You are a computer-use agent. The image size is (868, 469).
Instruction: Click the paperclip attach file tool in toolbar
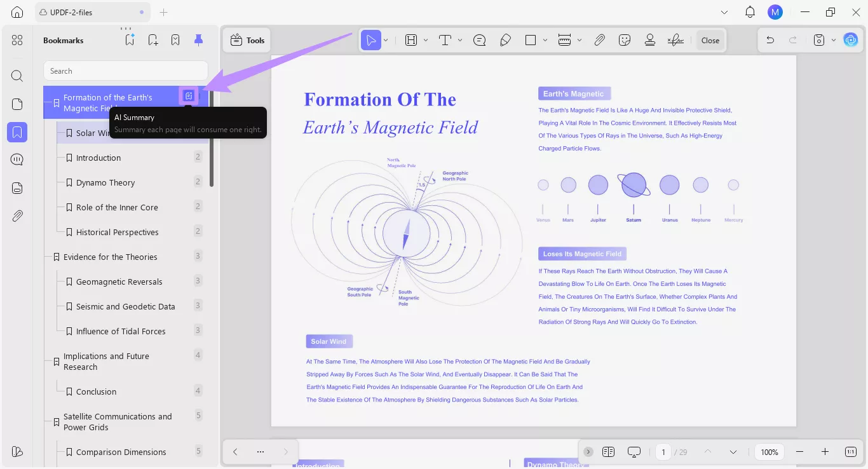(x=599, y=40)
